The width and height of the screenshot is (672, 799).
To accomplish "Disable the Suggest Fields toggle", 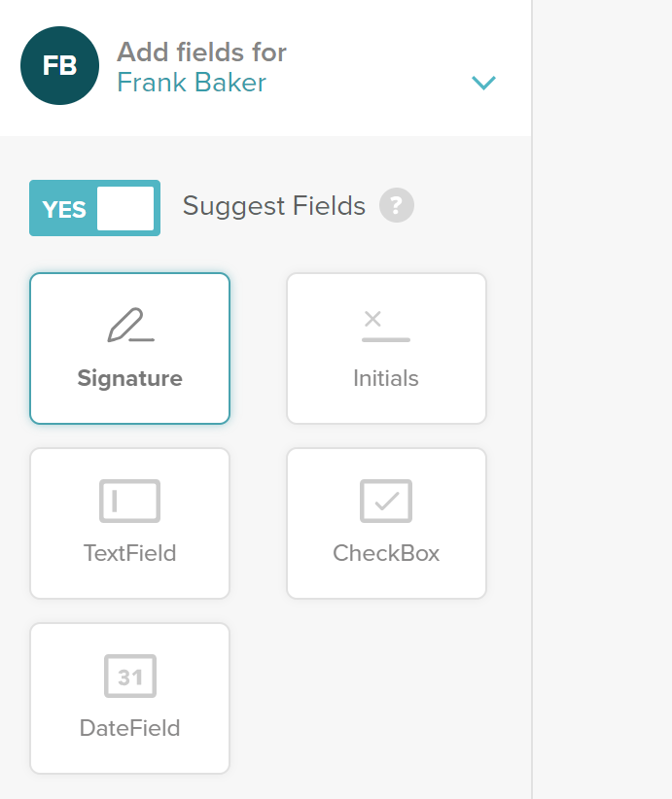I will pos(94,208).
